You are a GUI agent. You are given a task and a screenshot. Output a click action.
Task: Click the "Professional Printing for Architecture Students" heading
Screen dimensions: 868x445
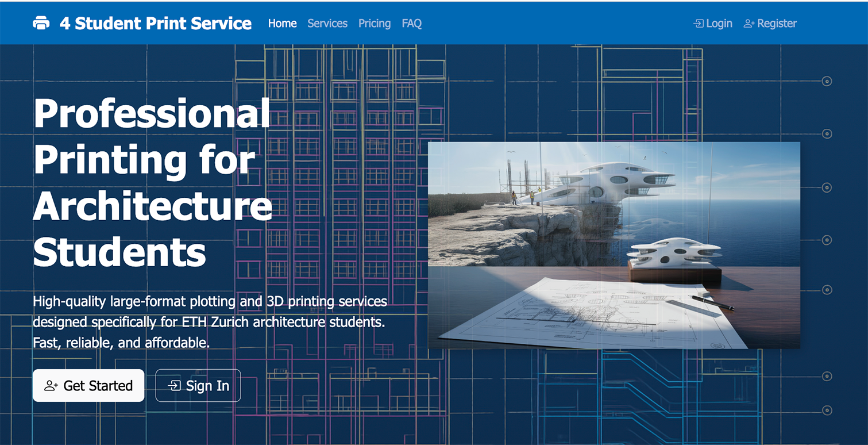coord(152,182)
